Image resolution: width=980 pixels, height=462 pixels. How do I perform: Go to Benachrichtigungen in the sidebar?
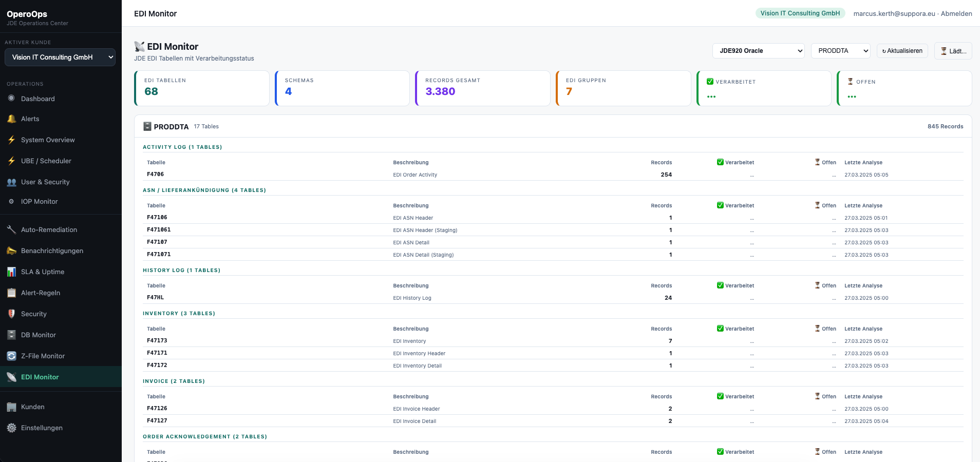point(52,251)
